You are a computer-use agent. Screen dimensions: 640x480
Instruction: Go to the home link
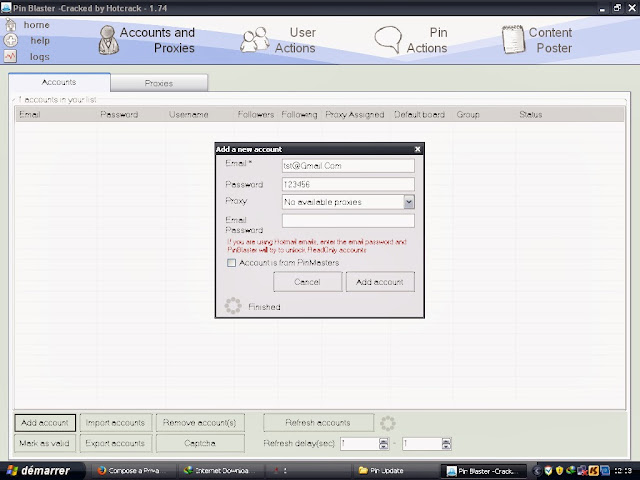(36, 25)
